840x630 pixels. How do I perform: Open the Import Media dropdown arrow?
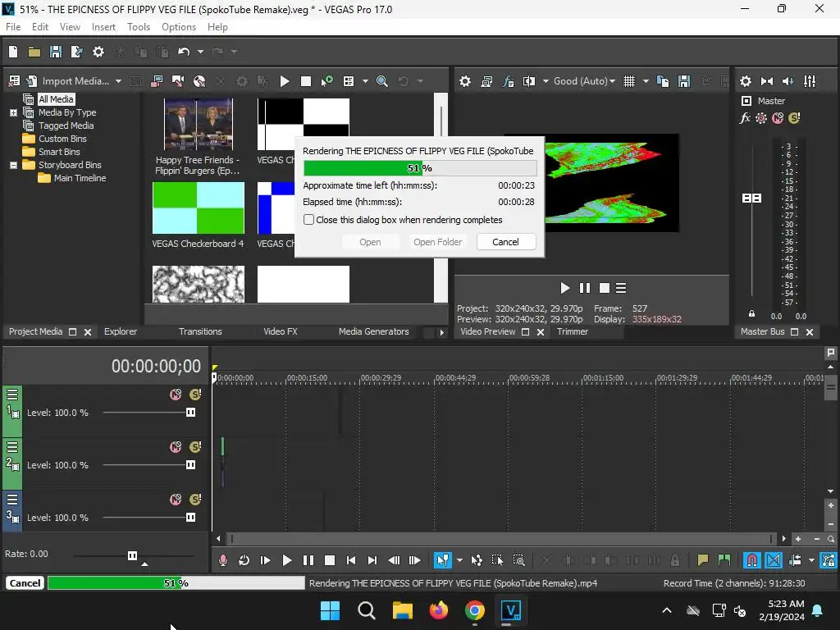point(118,81)
